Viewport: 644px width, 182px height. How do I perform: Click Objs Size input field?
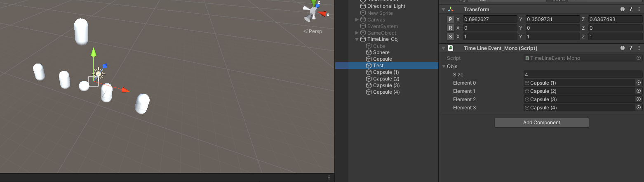point(583,75)
